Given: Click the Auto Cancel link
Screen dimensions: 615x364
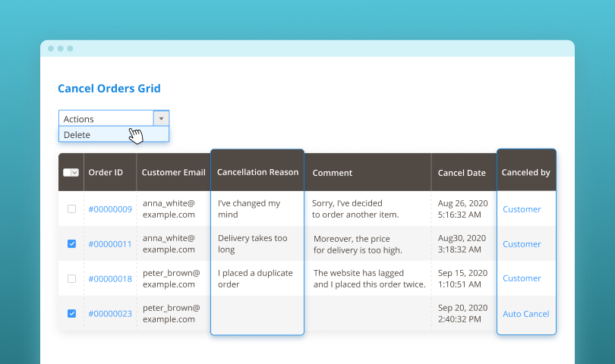Looking at the screenshot, I should (525, 314).
